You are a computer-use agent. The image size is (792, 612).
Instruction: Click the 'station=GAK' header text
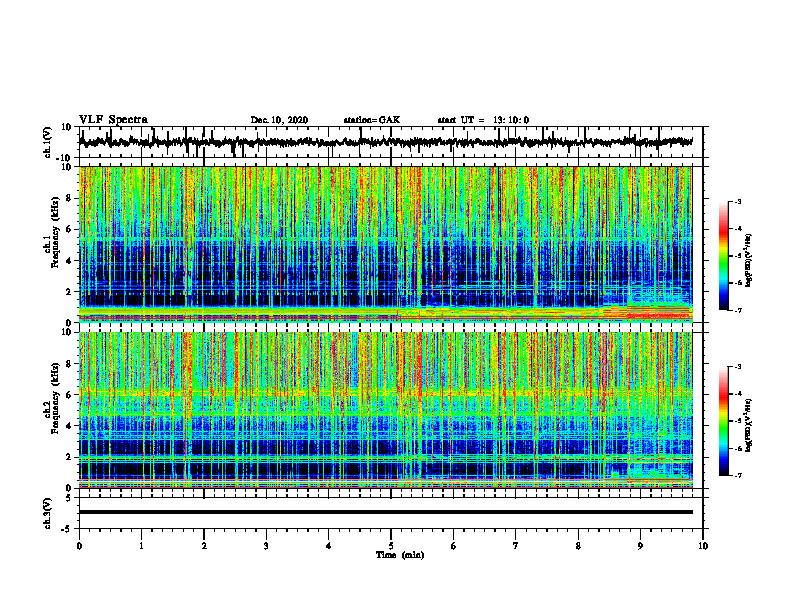click(372, 120)
